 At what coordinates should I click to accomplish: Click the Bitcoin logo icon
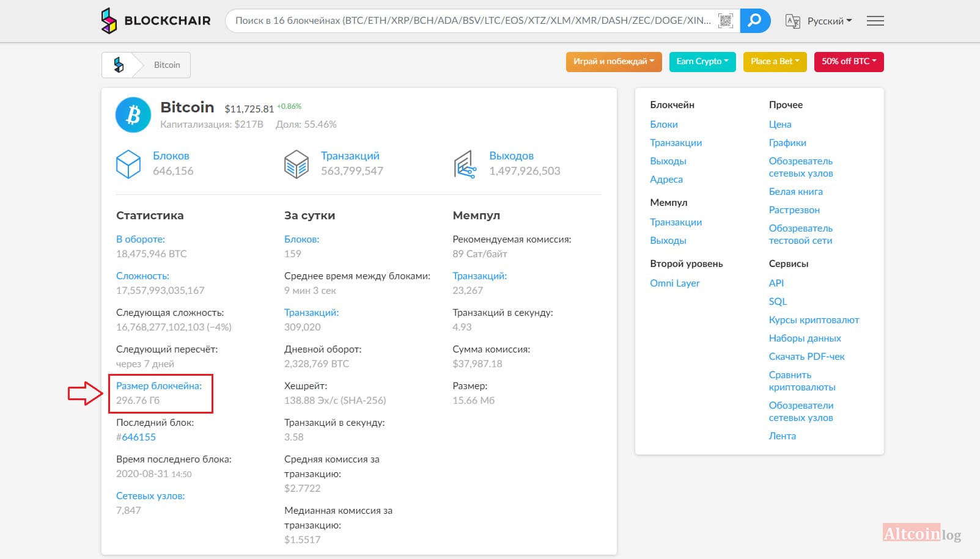tap(133, 115)
